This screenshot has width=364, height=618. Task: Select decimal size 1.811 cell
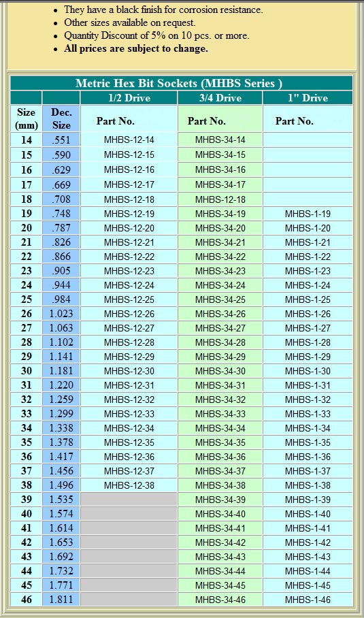tap(61, 600)
